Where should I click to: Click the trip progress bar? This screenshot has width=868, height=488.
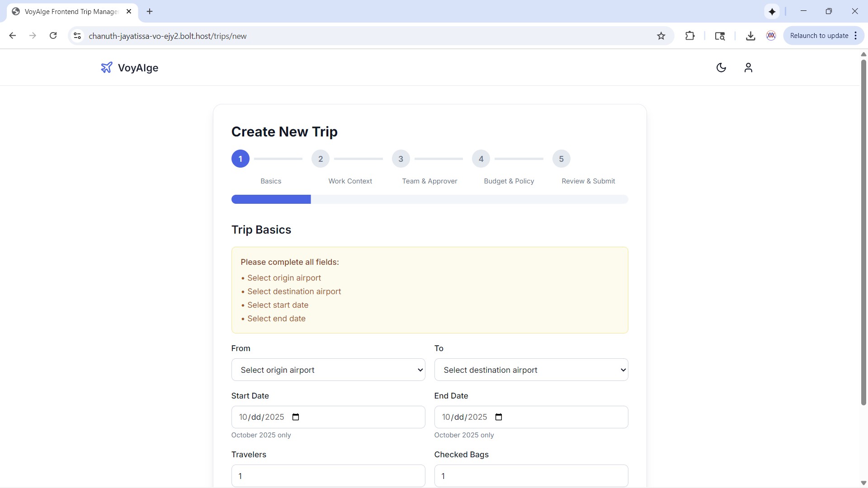coord(429,199)
